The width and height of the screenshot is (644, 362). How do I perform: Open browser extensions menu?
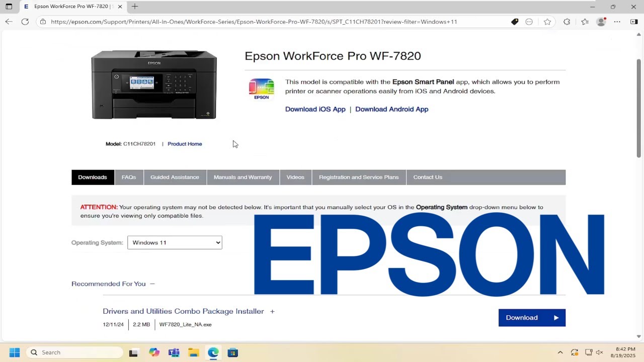567,22
